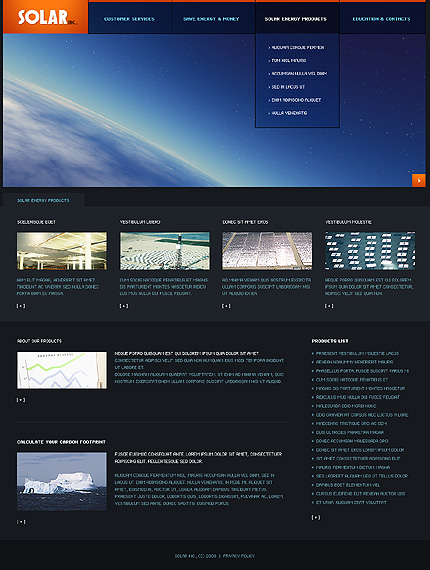Select the Solar Energy Products tab

tap(43, 200)
